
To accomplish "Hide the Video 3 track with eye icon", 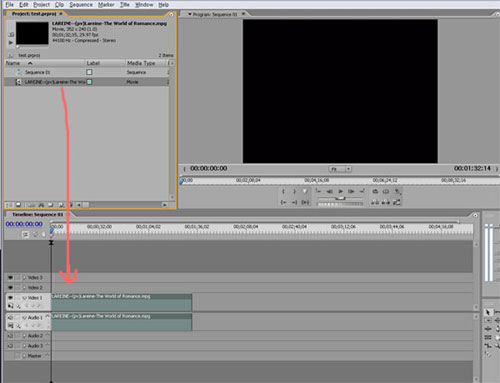I will (10, 277).
